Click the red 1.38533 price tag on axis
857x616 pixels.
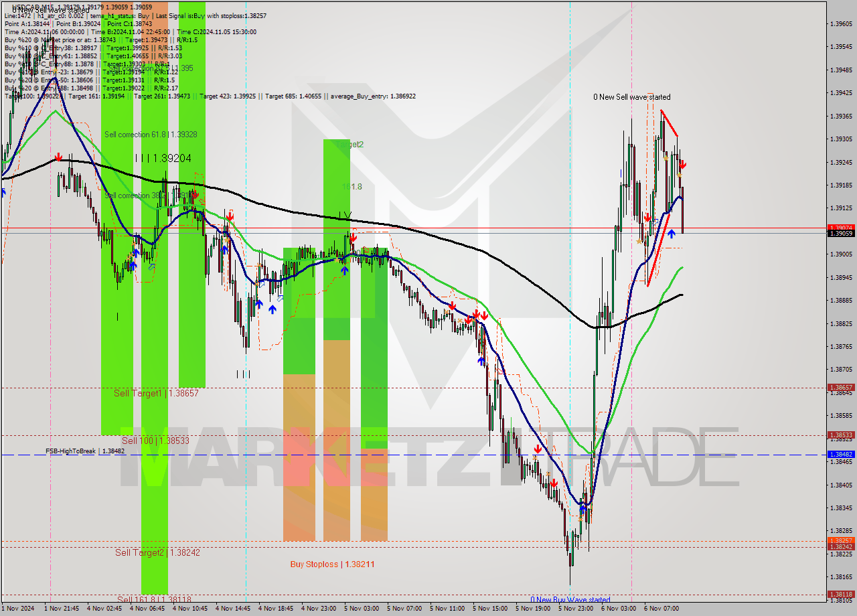841,435
